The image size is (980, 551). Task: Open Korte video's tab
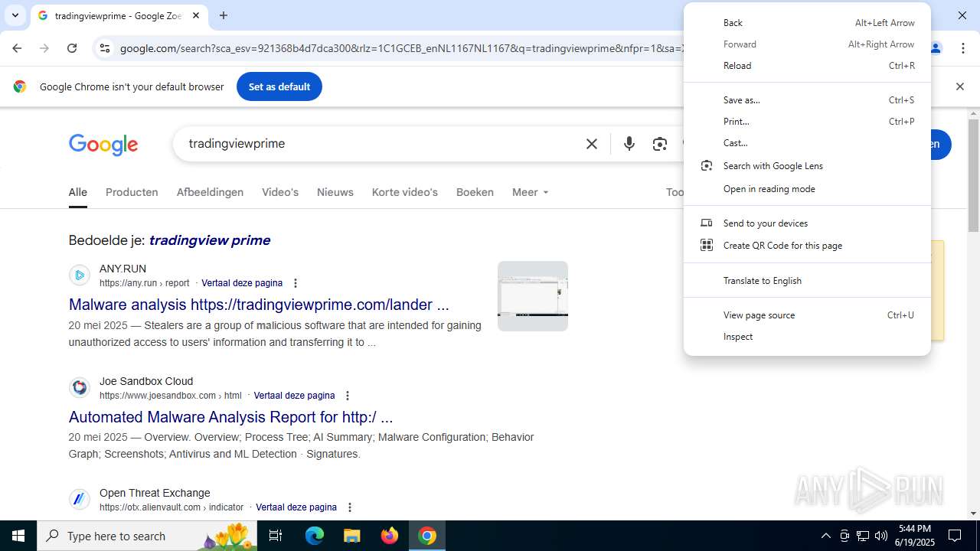(405, 192)
